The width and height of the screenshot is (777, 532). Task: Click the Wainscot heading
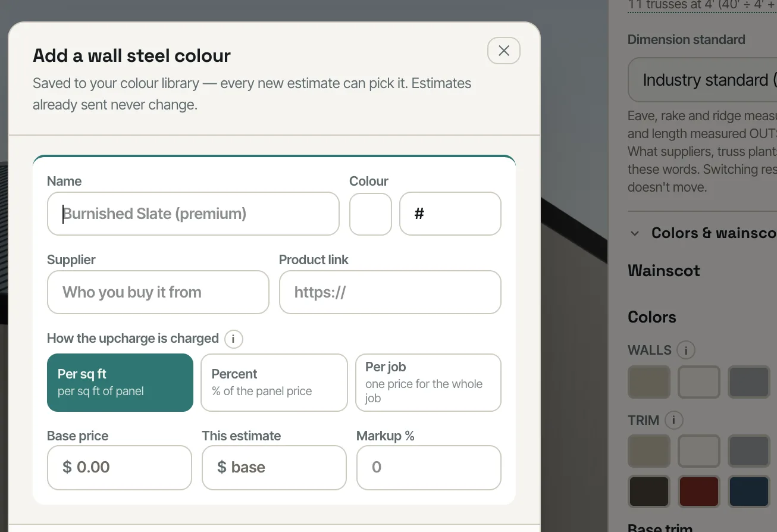664,271
